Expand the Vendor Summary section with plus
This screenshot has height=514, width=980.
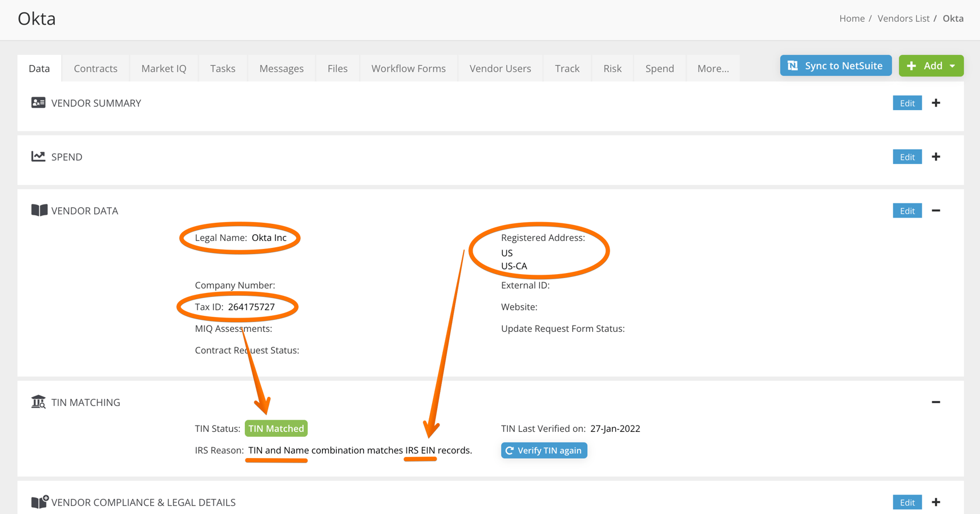click(x=935, y=103)
